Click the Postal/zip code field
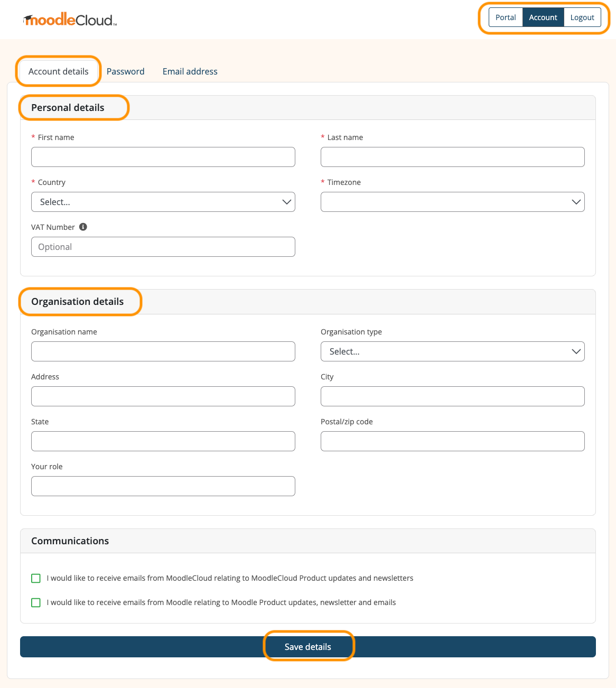 (452, 441)
